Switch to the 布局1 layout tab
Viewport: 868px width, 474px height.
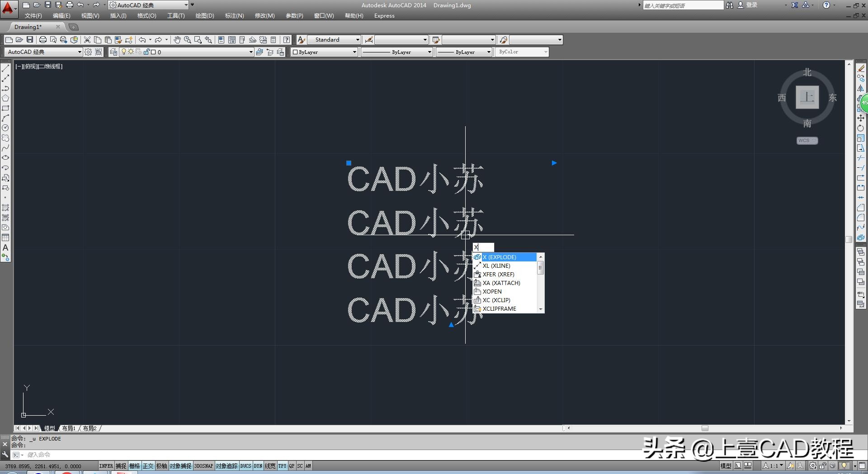[x=69, y=428]
